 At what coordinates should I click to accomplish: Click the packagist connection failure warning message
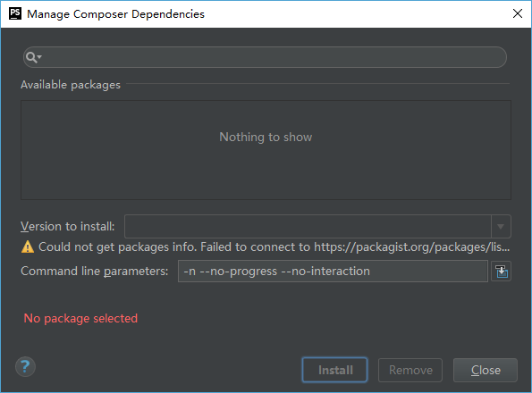274,247
